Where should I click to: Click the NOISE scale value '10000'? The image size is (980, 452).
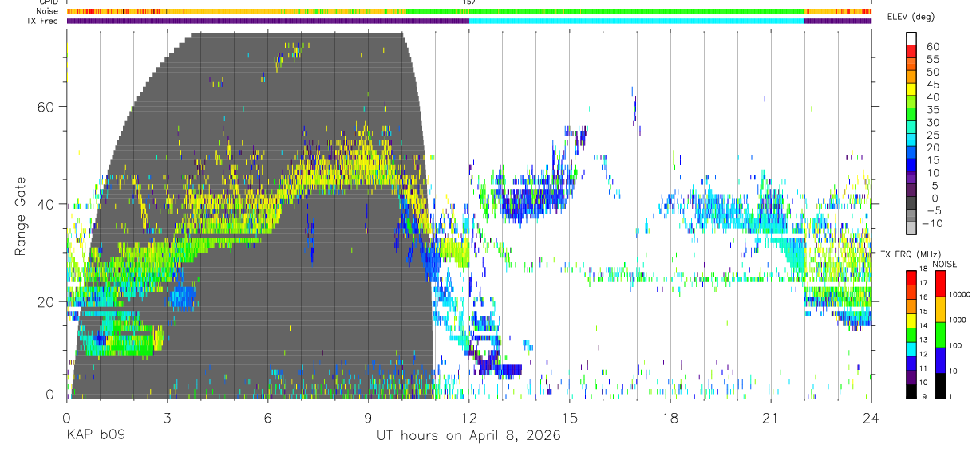pyautogui.click(x=961, y=295)
